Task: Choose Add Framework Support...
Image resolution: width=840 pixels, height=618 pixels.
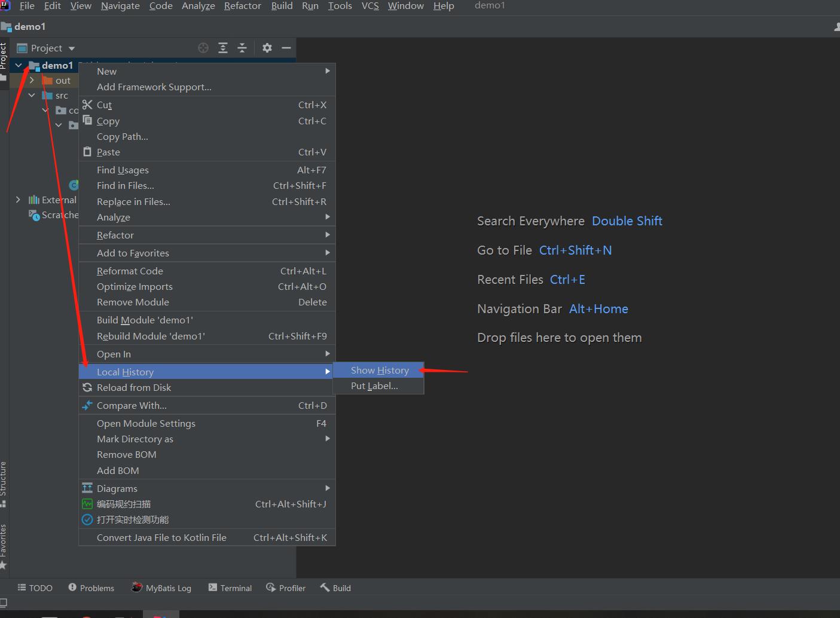Action: click(207, 87)
